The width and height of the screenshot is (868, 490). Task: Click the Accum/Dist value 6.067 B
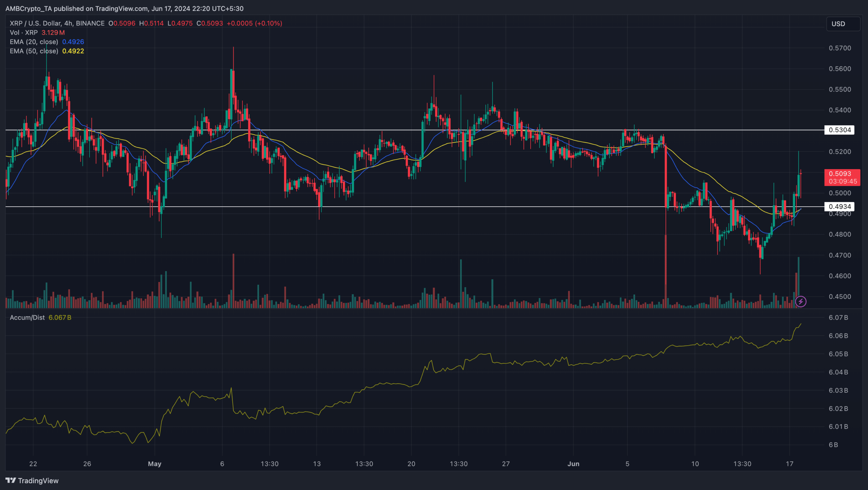tap(60, 318)
